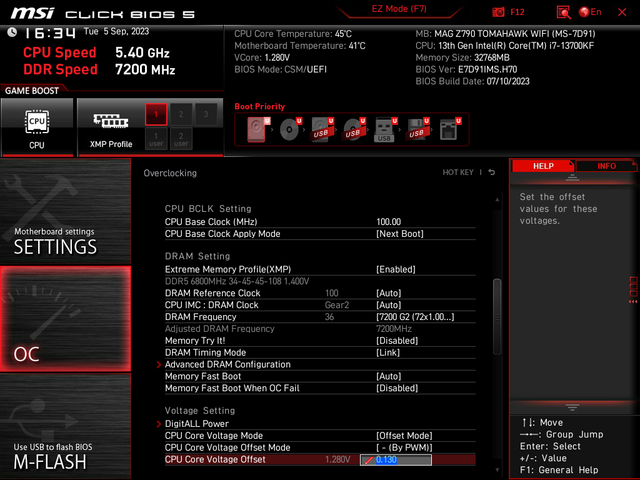Edit CPU Base Clock (MHz) value 100.00
This screenshot has width=640, height=480.
(389, 222)
